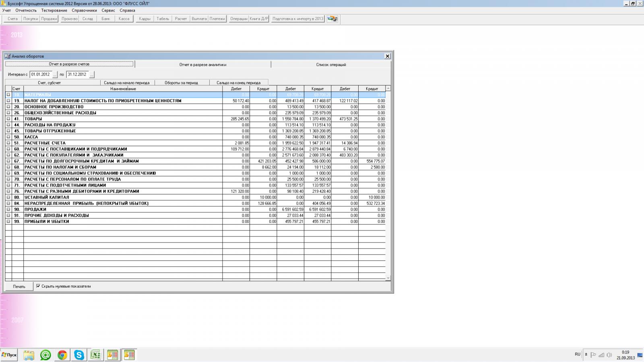Open start date picker ellipsis button

[x=55, y=75]
